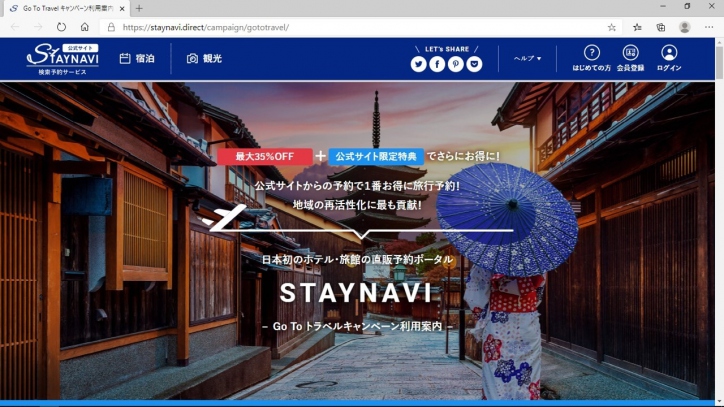
Task: Click the Go To トラベルキャンペーン利用案内 text
Action: pyautogui.click(x=357, y=326)
